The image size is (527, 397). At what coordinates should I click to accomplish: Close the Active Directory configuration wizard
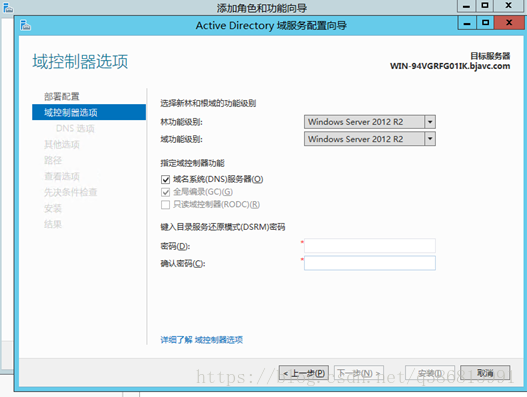pos(509,23)
